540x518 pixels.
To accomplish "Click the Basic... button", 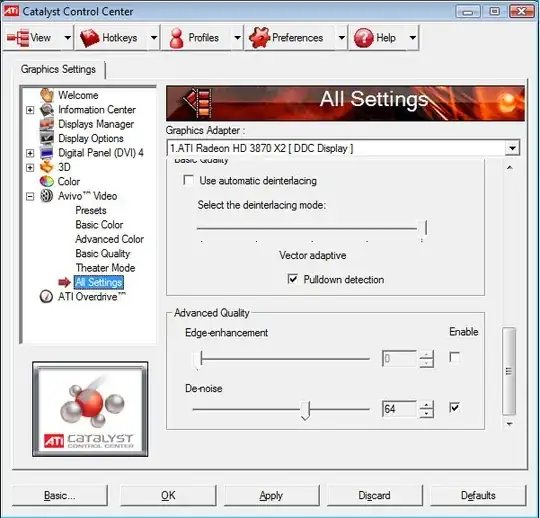I will (60, 495).
